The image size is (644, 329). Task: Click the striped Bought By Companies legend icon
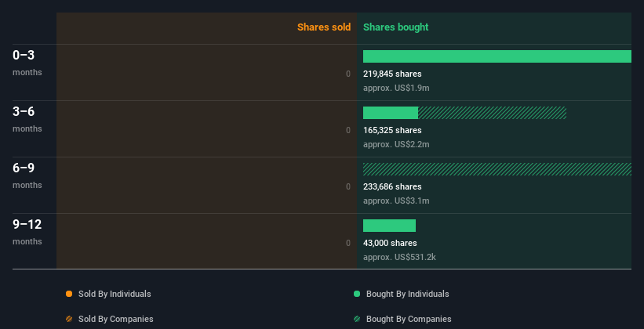tap(357, 319)
